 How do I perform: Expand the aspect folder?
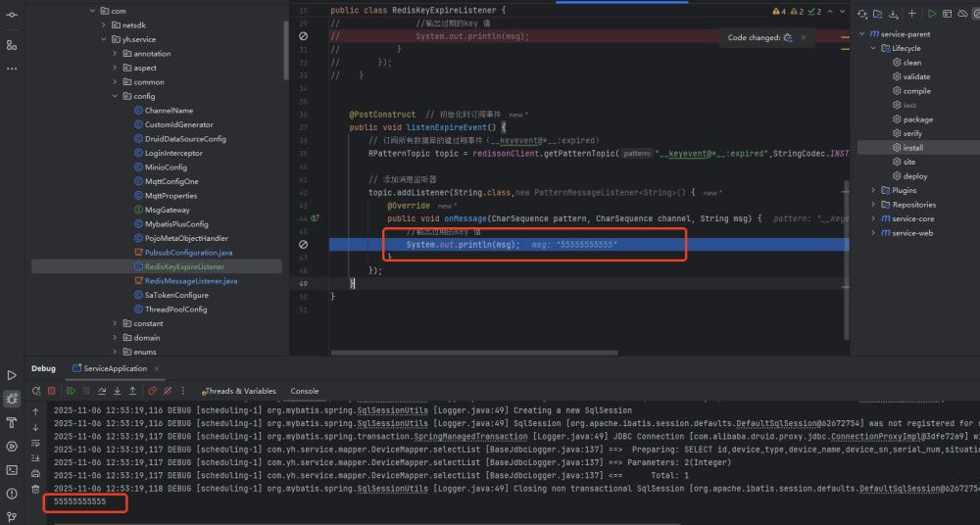pos(115,68)
